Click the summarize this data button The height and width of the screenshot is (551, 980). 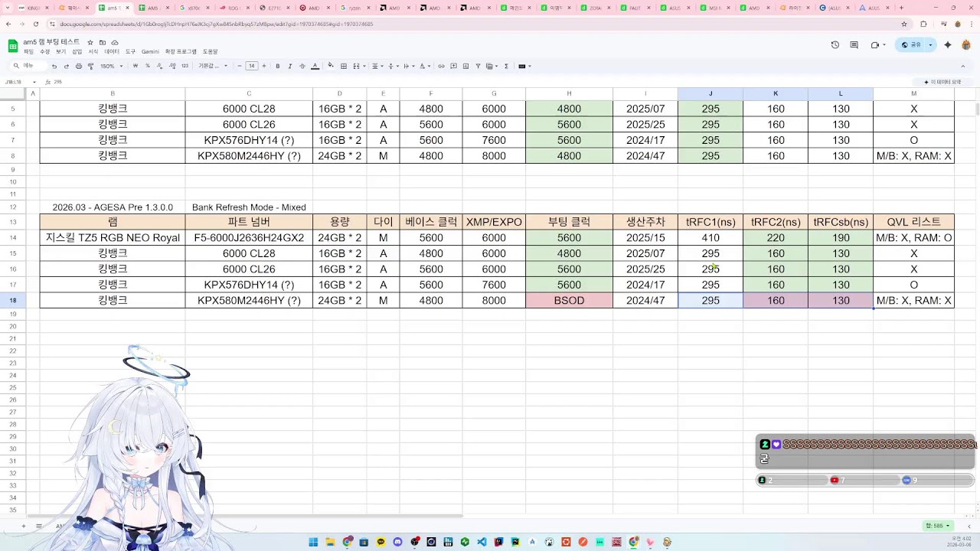coord(942,82)
